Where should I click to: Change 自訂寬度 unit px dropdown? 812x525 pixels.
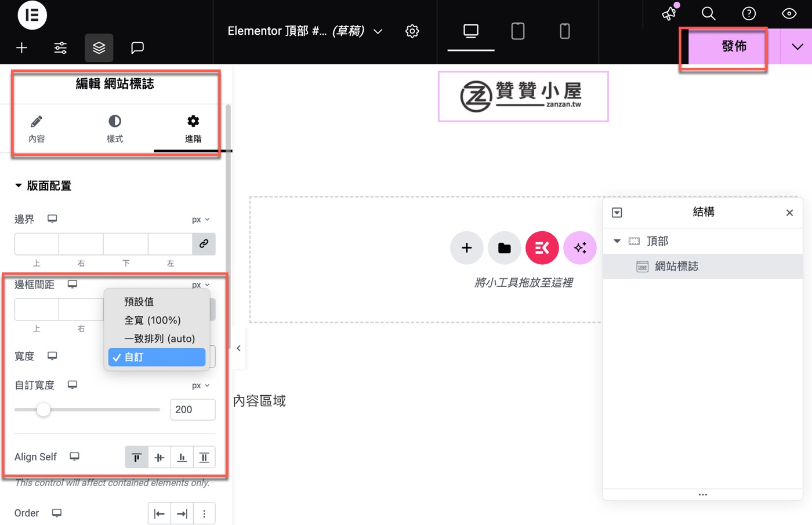[201, 385]
